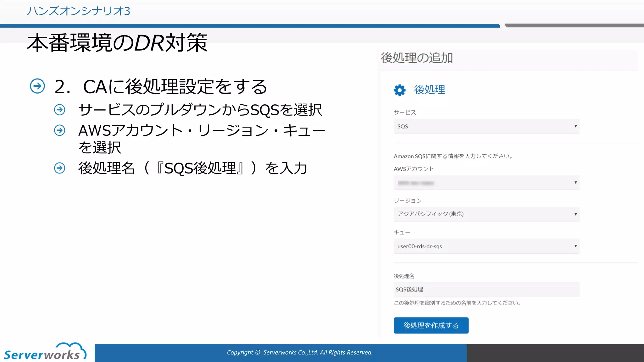Click arrow bullet beside サービスのプルダウンからSQSを選択
644x362 pixels.
(x=59, y=110)
